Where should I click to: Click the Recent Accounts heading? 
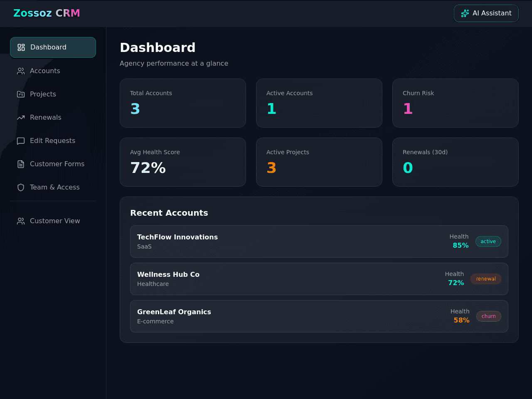[169, 213]
